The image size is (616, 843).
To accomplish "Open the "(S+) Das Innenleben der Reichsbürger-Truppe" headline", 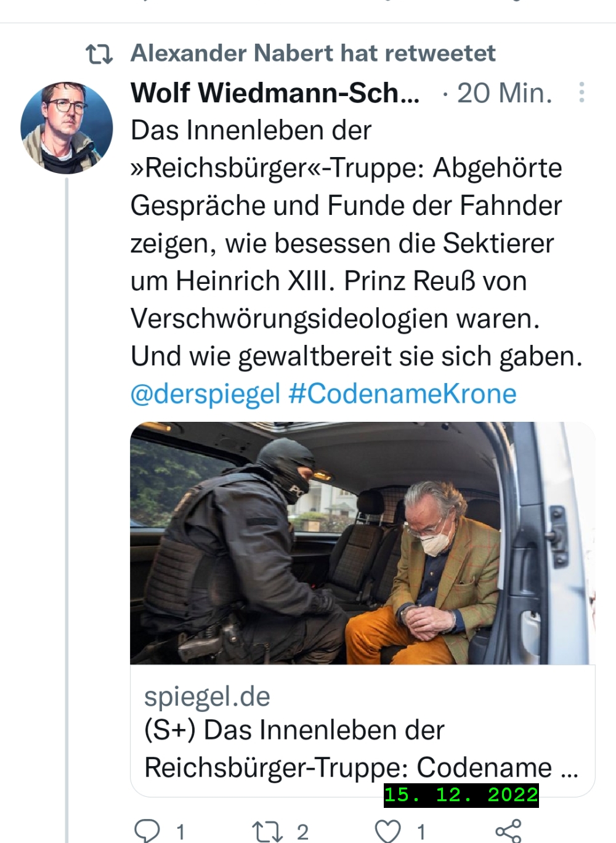I will click(x=361, y=749).
